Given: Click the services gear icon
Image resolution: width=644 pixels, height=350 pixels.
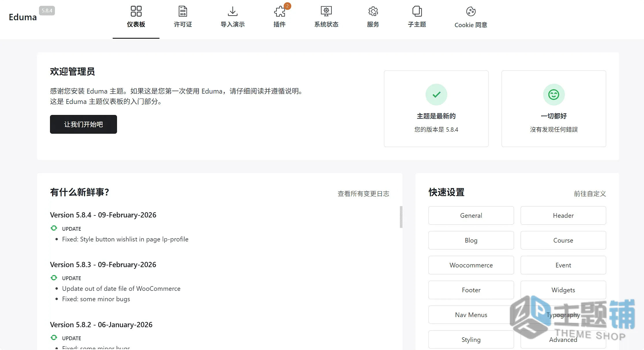Looking at the screenshot, I should pos(373,11).
